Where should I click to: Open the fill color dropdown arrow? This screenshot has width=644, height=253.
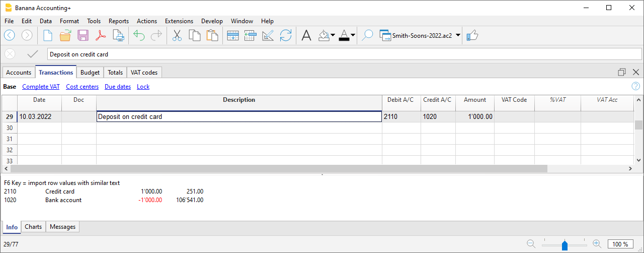click(333, 35)
